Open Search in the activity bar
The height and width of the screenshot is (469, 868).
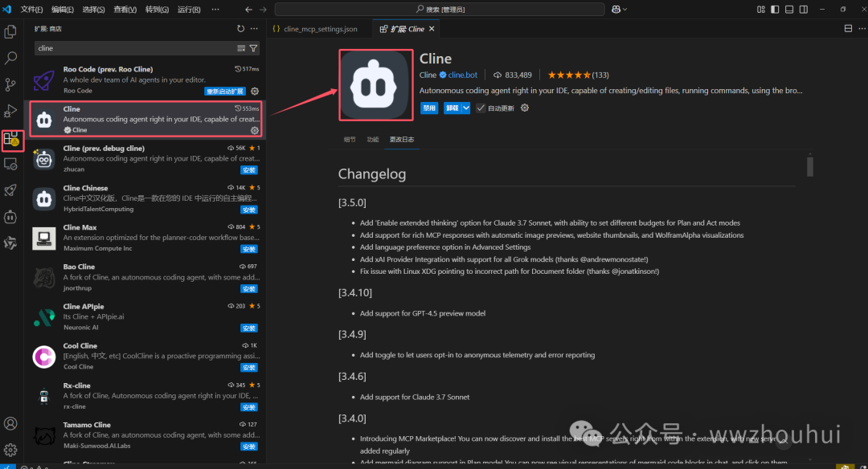pos(10,58)
